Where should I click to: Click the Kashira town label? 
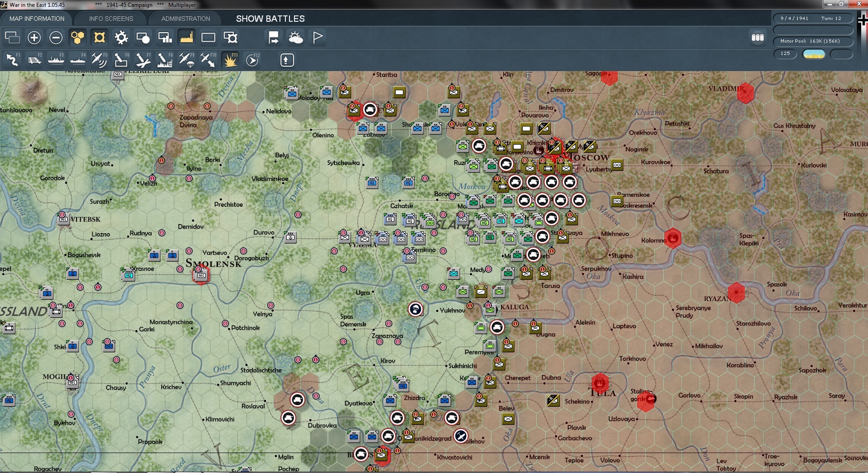pos(633,277)
